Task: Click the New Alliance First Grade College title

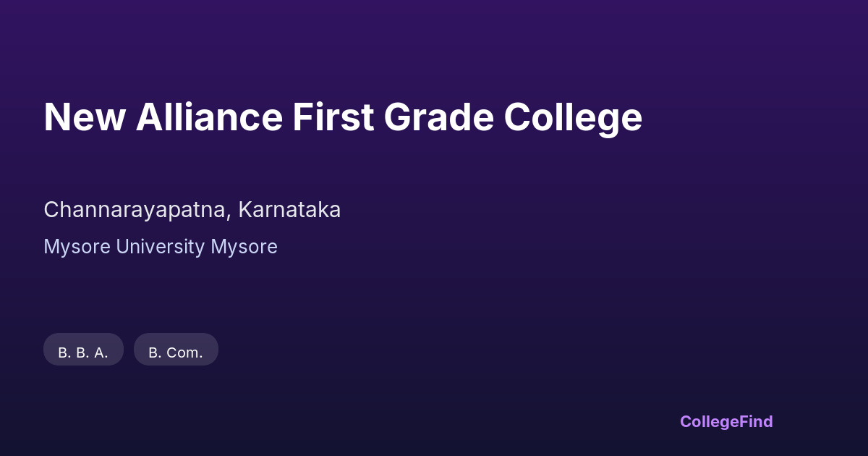Action: point(343,117)
